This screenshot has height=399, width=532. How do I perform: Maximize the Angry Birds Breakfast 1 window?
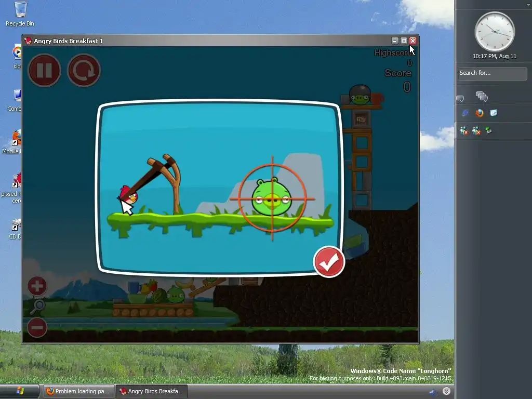(x=404, y=41)
